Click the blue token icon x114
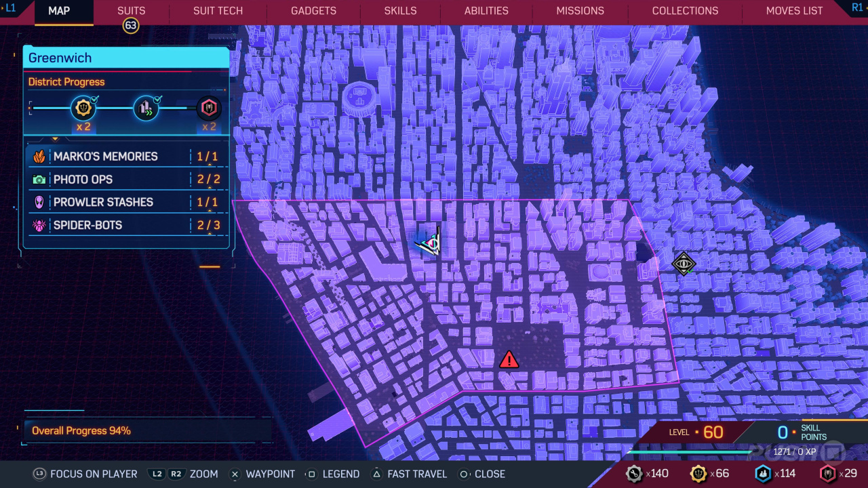 (x=764, y=473)
